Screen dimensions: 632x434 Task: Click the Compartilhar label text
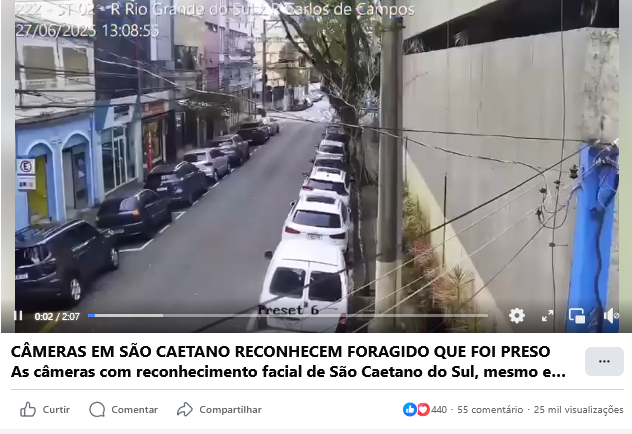click(230, 409)
